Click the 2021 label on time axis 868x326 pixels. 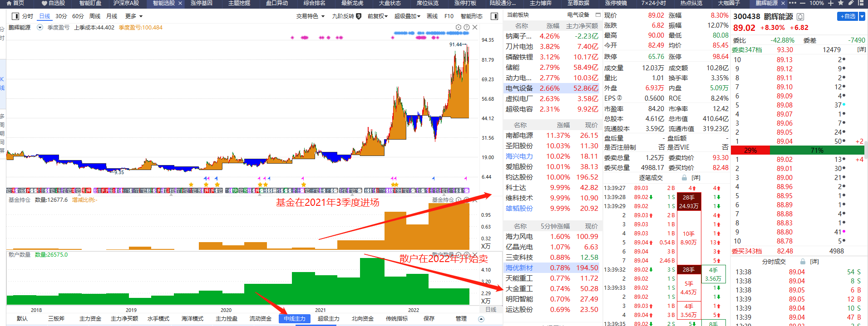tap(321, 310)
